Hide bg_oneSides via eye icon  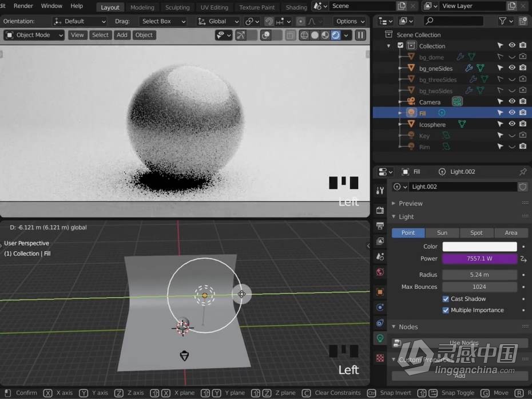tap(511, 68)
